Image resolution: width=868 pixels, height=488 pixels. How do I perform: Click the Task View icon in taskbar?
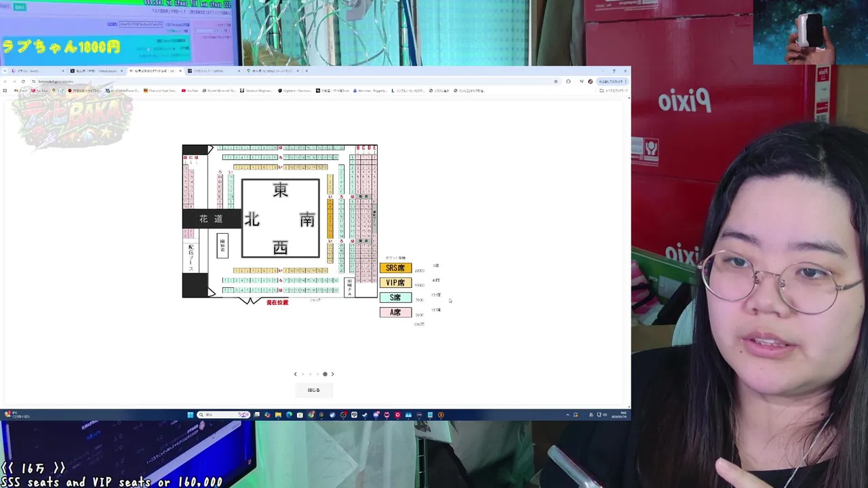point(256,415)
